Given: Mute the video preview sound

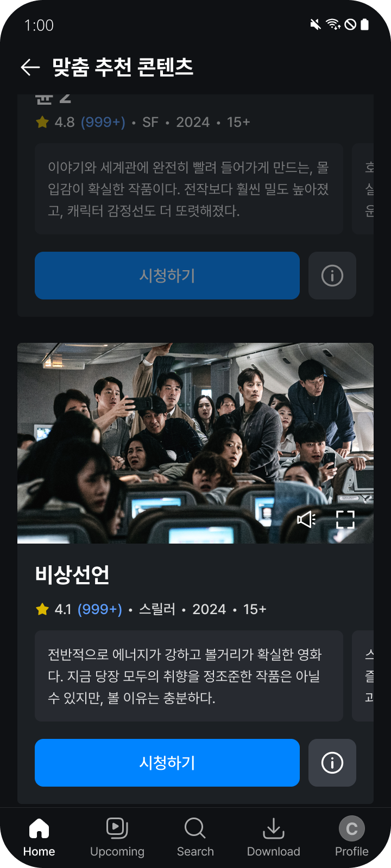Looking at the screenshot, I should [306, 519].
